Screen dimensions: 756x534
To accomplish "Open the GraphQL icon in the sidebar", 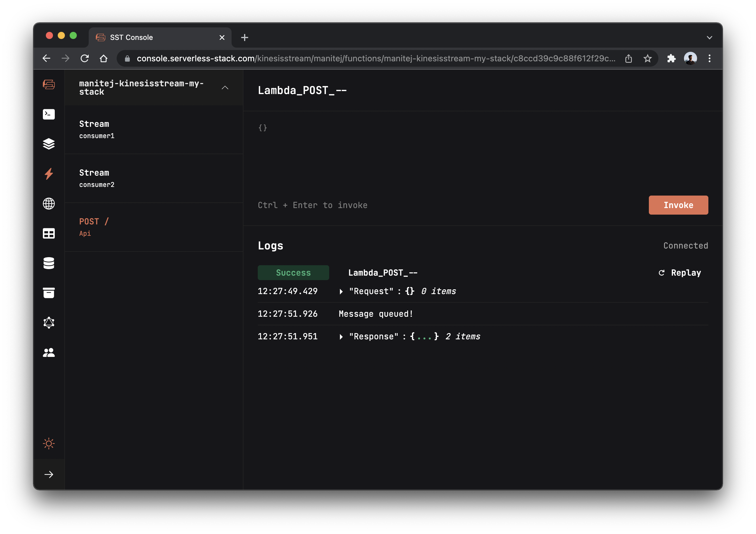I will coord(49,323).
